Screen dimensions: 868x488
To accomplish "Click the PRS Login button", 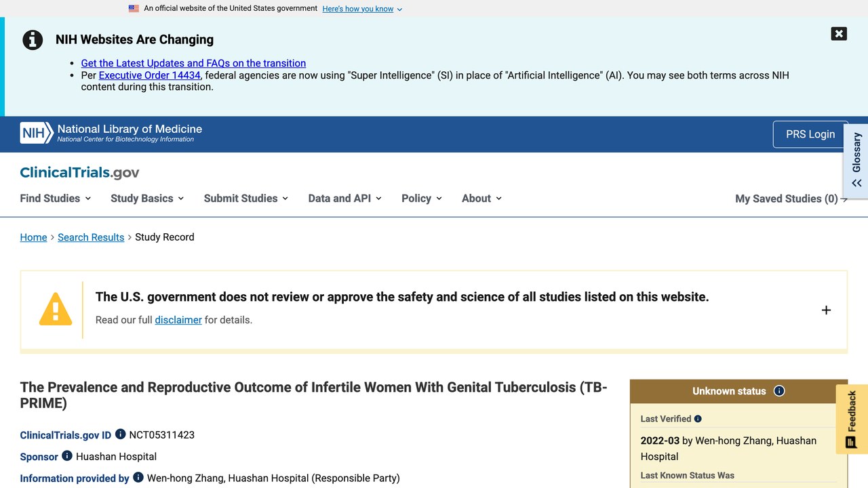I will click(x=810, y=134).
